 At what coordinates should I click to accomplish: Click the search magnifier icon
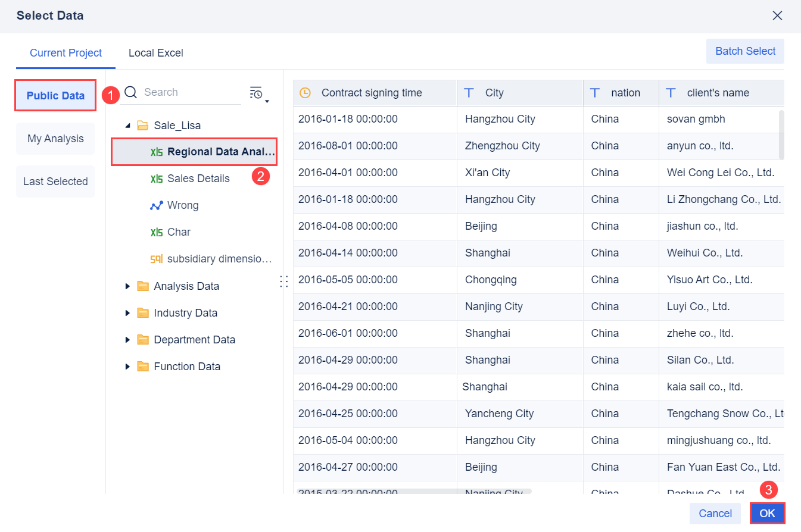coord(131,92)
